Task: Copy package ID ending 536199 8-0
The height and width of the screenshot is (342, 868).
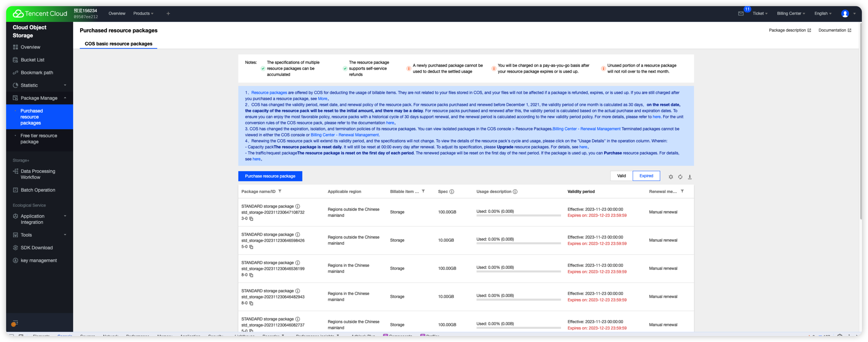Action: coord(251,275)
